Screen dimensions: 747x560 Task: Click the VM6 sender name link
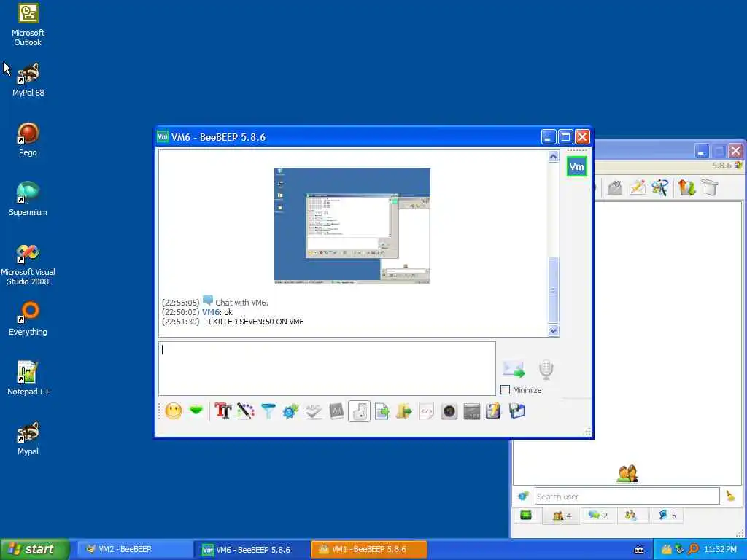tap(211, 312)
